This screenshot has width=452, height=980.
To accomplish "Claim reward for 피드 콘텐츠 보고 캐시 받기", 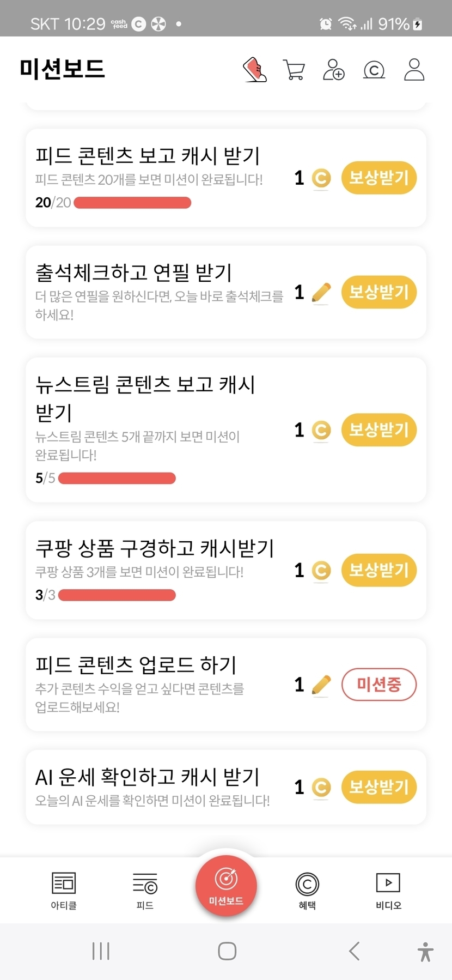I will (x=378, y=178).
